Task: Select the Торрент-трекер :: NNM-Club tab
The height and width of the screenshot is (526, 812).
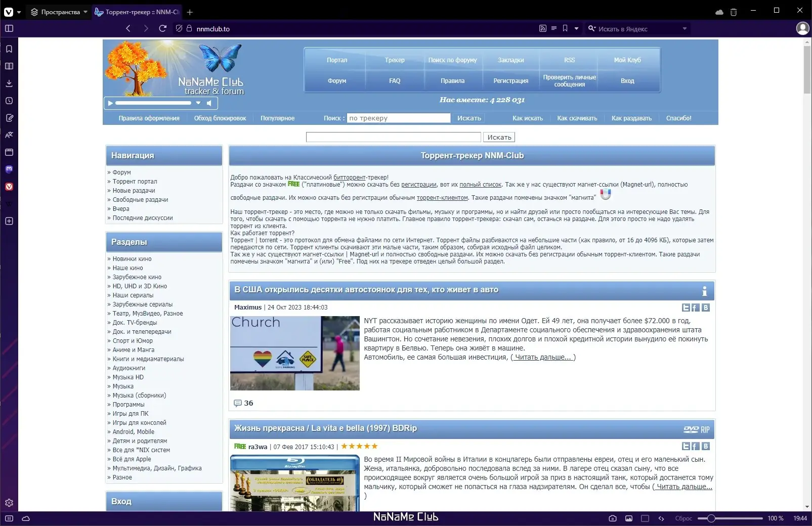Action: tap(137, 12)
